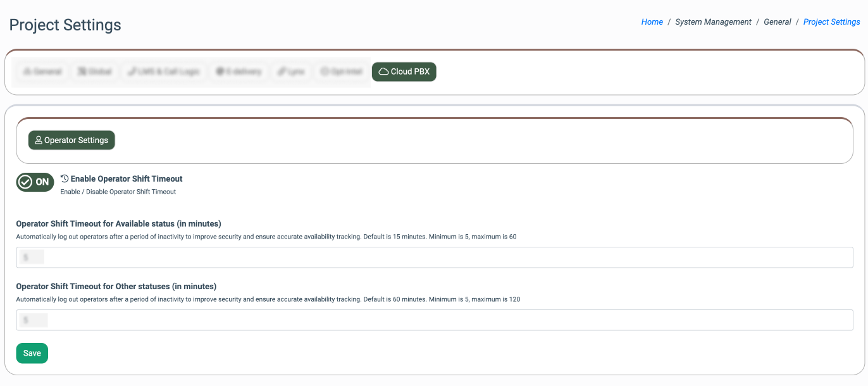
Task: Focus the Available status timeout field
Action: point(434,258)
